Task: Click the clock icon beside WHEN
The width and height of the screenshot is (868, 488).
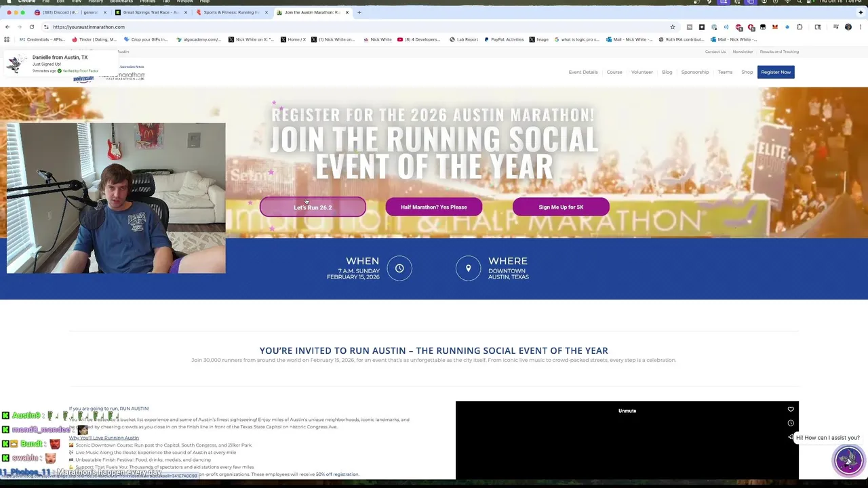Action: (399, 268)
